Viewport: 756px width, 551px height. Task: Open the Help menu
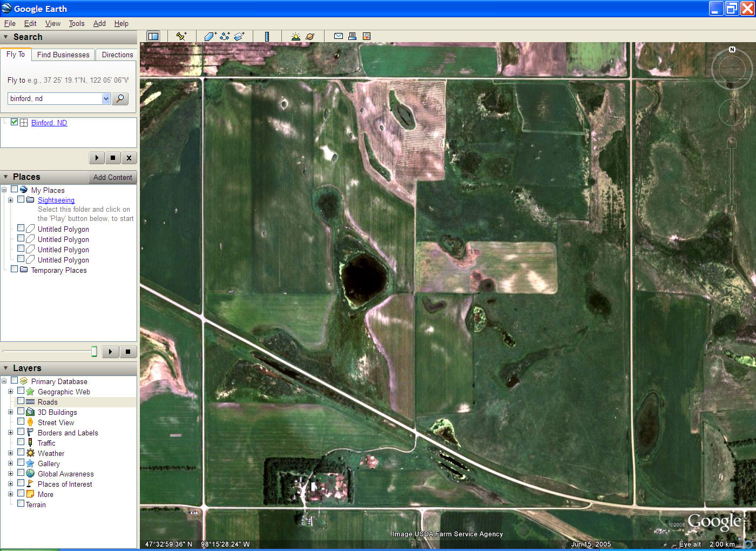click(x=122, y=23)
